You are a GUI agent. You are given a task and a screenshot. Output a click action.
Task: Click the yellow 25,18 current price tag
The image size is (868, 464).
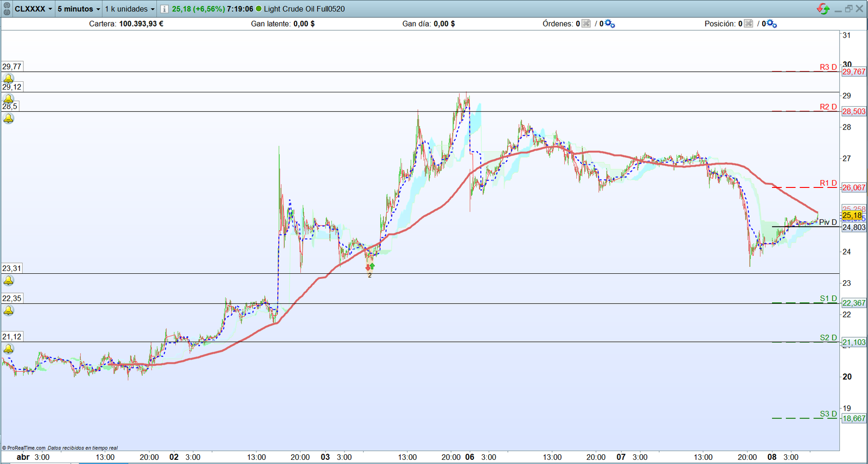pyautogui.click(x=852, y=215)
